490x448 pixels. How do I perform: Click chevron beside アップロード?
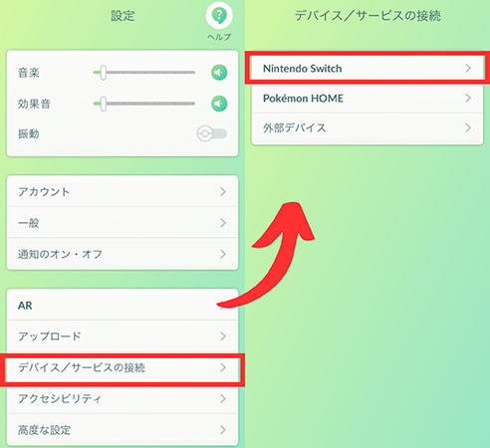[x=223, y=336]
